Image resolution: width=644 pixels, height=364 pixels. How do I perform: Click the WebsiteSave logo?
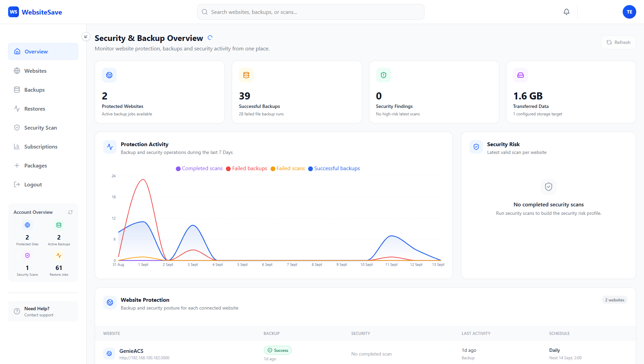[35, 12]
